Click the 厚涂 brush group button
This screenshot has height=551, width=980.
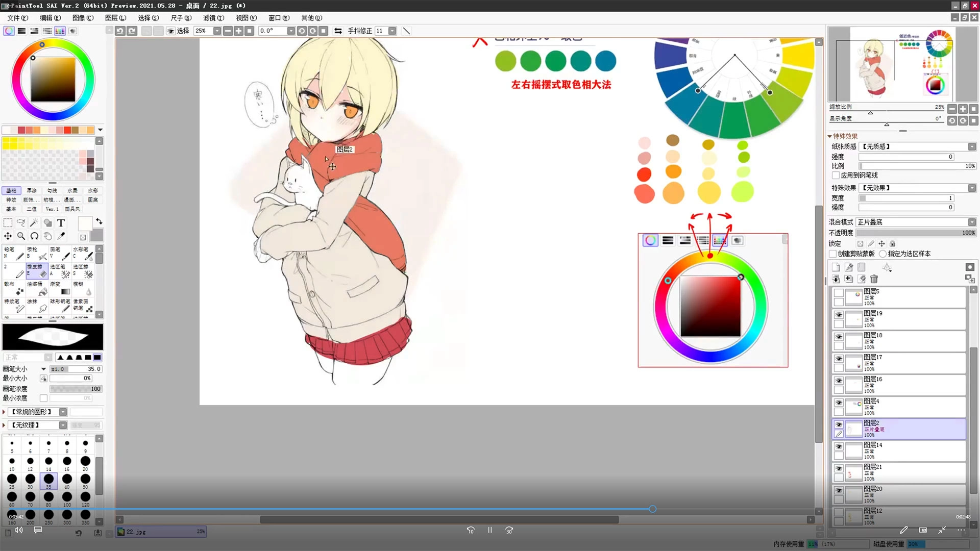(x=32, y=191)
